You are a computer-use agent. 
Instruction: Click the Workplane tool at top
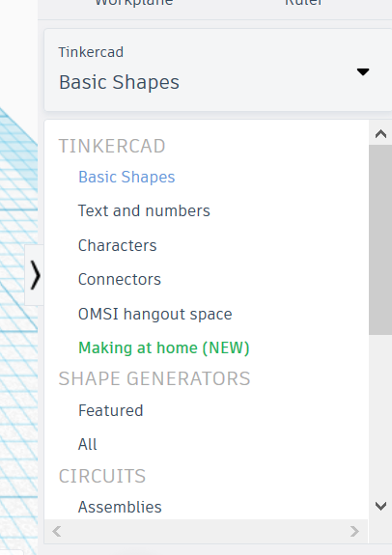134,2
